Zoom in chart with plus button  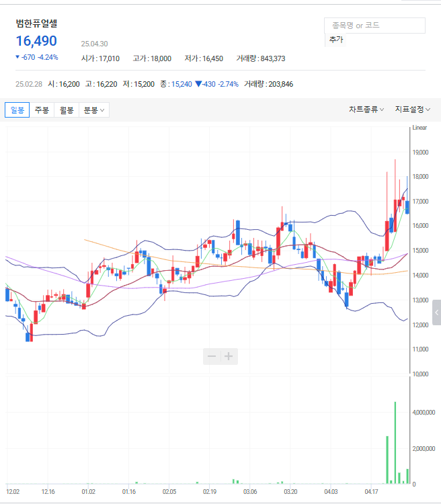point(229,356)
